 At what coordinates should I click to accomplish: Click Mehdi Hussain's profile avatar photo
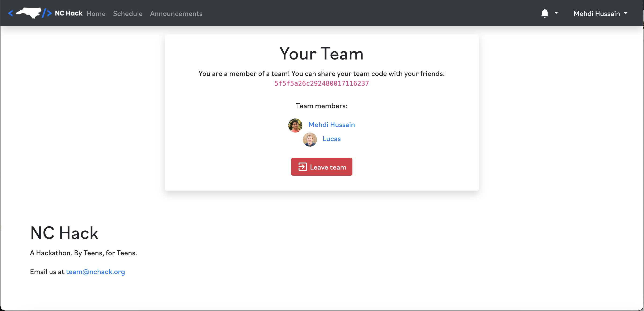tap(295, 125)
